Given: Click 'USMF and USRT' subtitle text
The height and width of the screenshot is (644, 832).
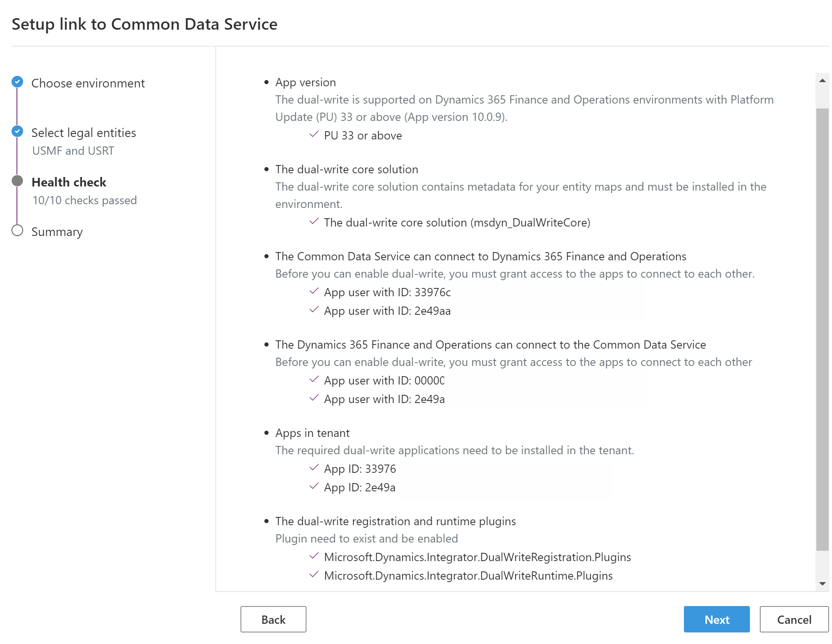Looking at the screenshot, I should pyautogui.click(x=73, y=151).
